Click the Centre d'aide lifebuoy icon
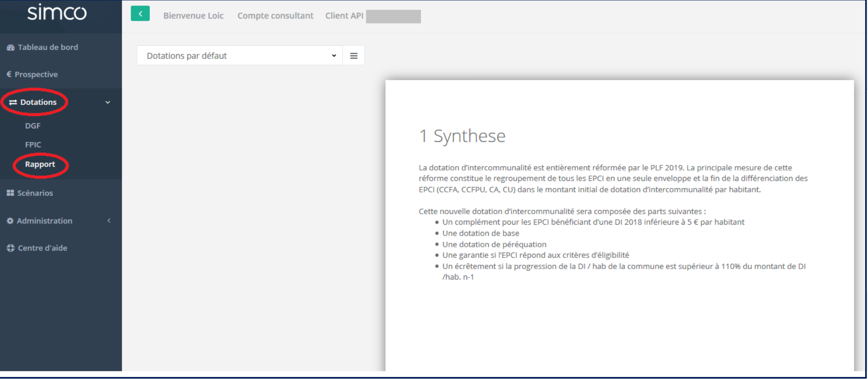The width and height of the screenshot is (868, 379). (x=11, y=248)
